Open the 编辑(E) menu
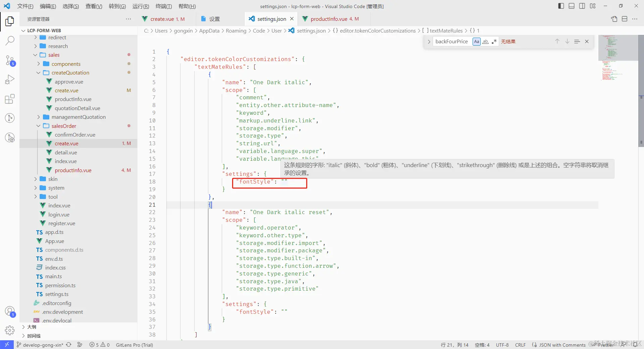This screenshot has width=644, height=349. 48,6
